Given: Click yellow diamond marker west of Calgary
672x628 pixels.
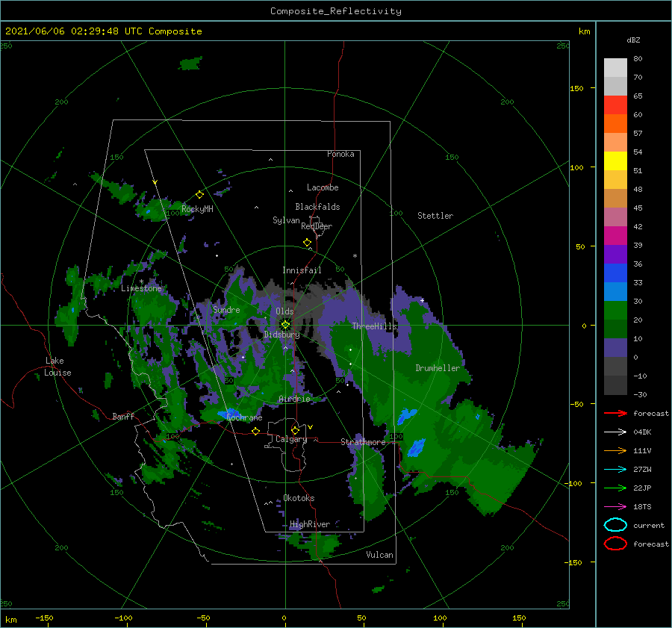Looking at the screenshot, I should pyautogui.click(x=255, y=431).
